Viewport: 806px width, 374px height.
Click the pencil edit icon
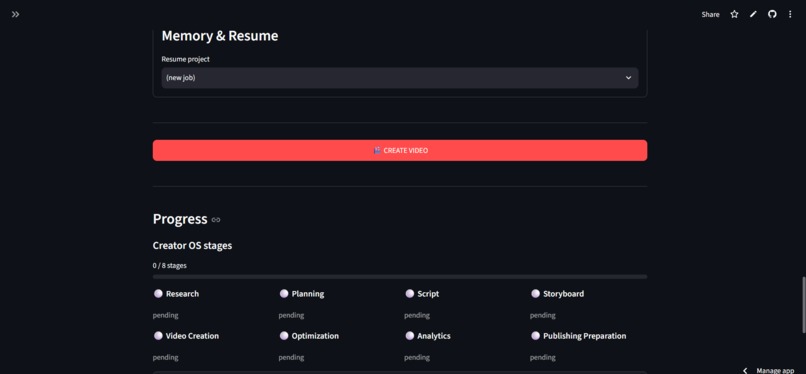click(x=753, y=14)
